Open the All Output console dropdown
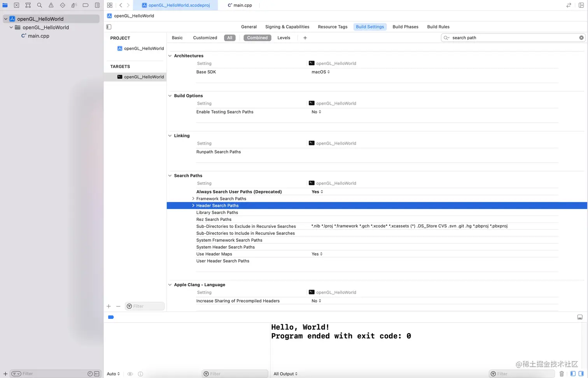 [x=285, y=374]
